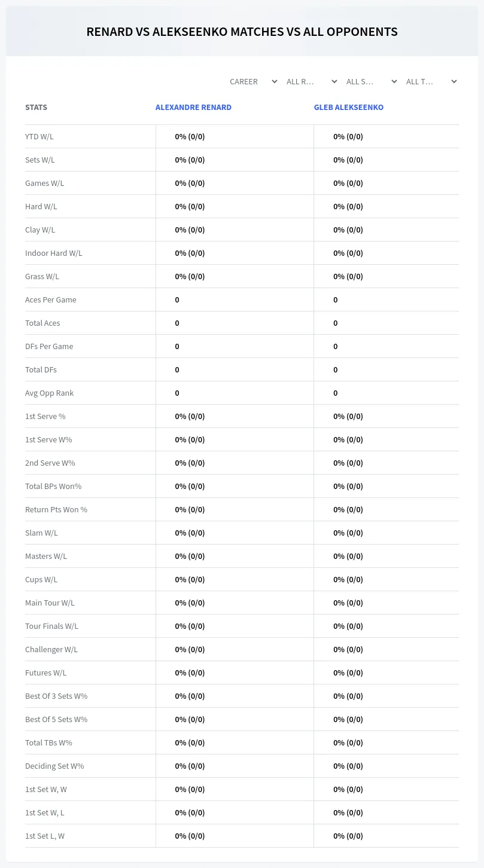Image resolution: width=484 pixels, height=868 pixels.
Task: Select the YTD W/L row label
Action: click(x=39, y=136)
